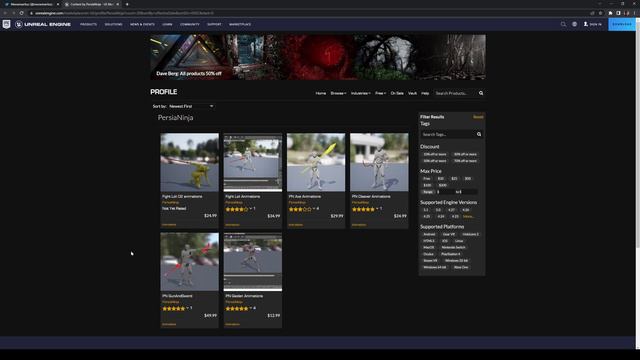Open the Vault link
The width and height of the screenshot is (640, 360).
(x=413, y=93)
